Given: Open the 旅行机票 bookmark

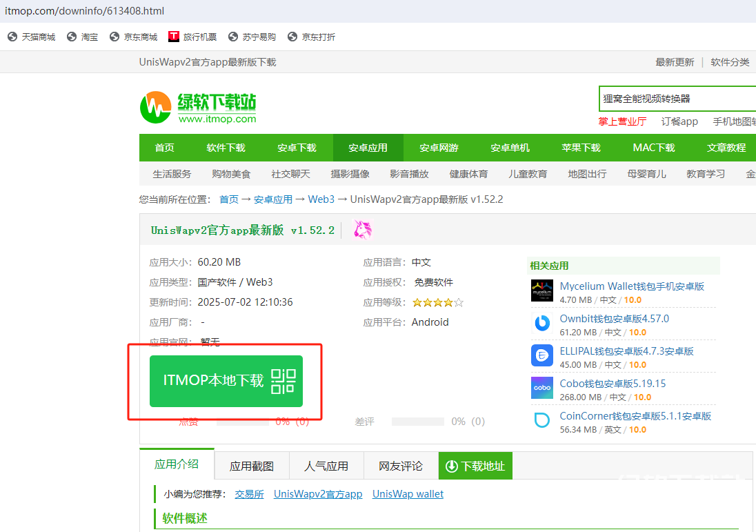Looking at the screenshot, I should click(x=192, y=37).
